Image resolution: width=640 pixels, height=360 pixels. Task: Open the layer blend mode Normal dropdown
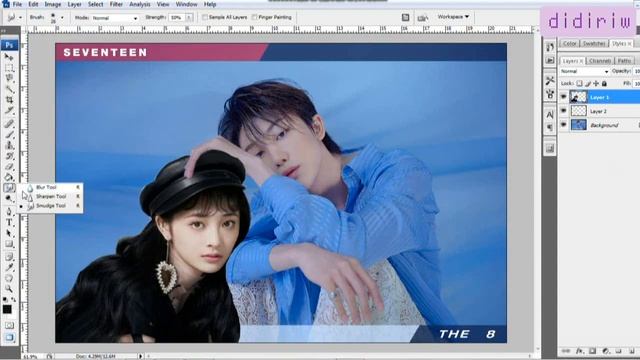pyautogui.click(x=584, y=71)
